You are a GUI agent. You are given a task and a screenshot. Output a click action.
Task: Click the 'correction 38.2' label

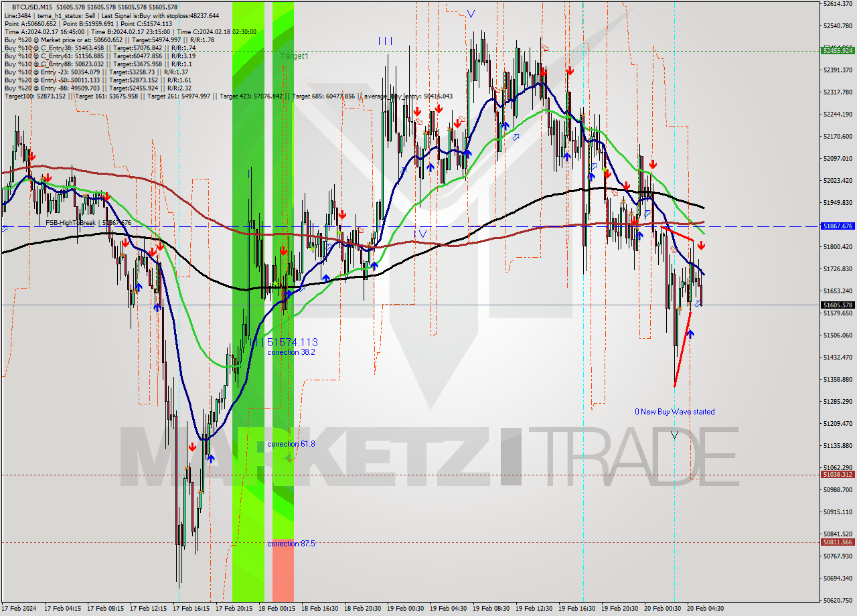(291, 352)
